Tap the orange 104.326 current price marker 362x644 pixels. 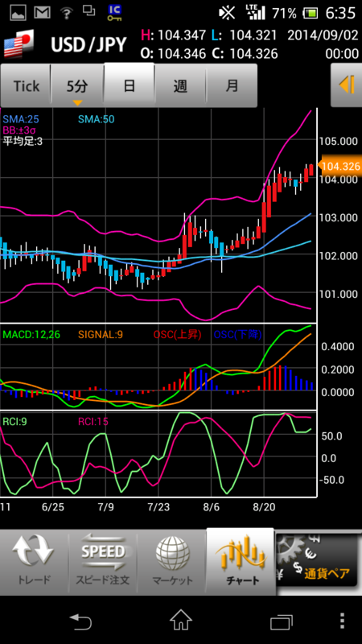point(339,167)
